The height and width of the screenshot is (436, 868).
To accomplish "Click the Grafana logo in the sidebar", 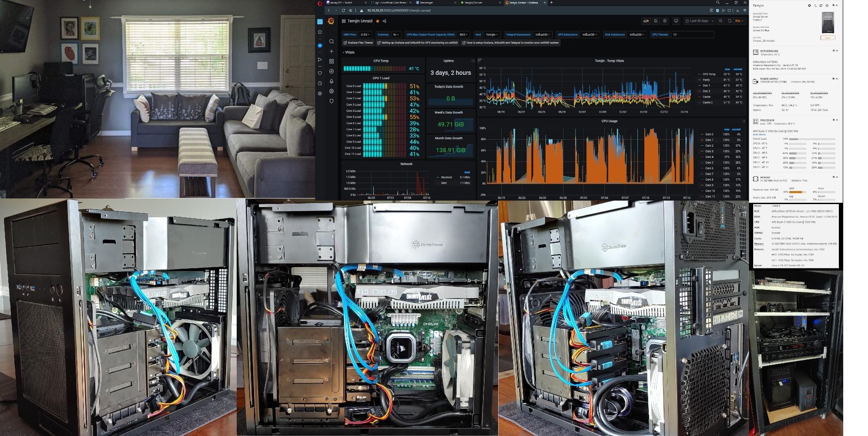I will click(x=331, y=21).
